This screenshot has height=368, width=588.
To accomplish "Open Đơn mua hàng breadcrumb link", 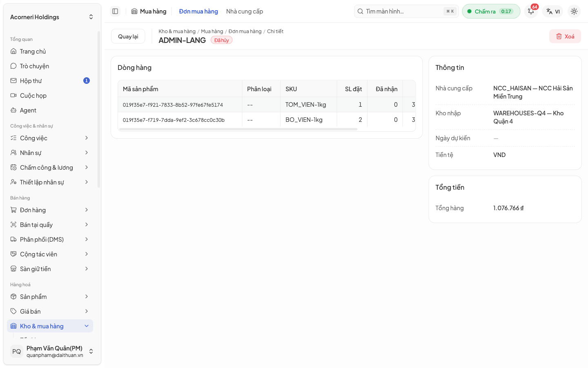I will 245,31.
